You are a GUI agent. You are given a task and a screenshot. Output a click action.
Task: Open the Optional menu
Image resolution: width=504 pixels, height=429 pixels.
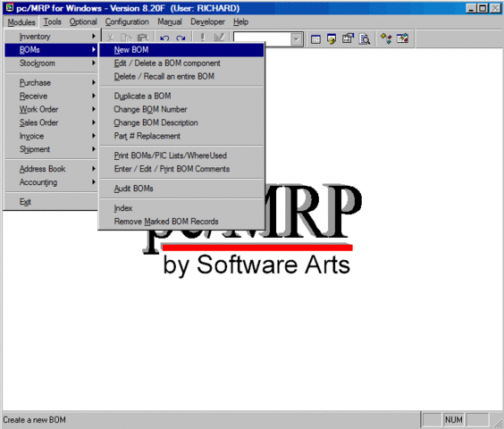(x=83, y=21)
